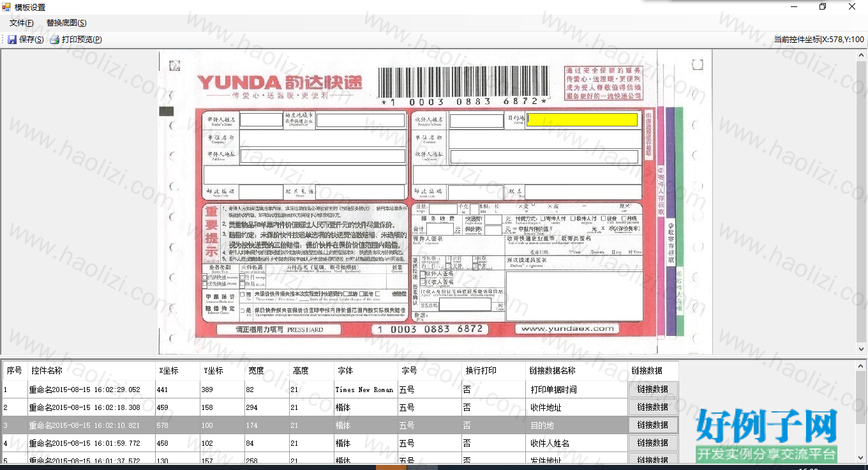This screenshot has width=868, height=470.
Task: Click 链接数据 button for 收件人姓名 row
Action: [x=653, y=443]
